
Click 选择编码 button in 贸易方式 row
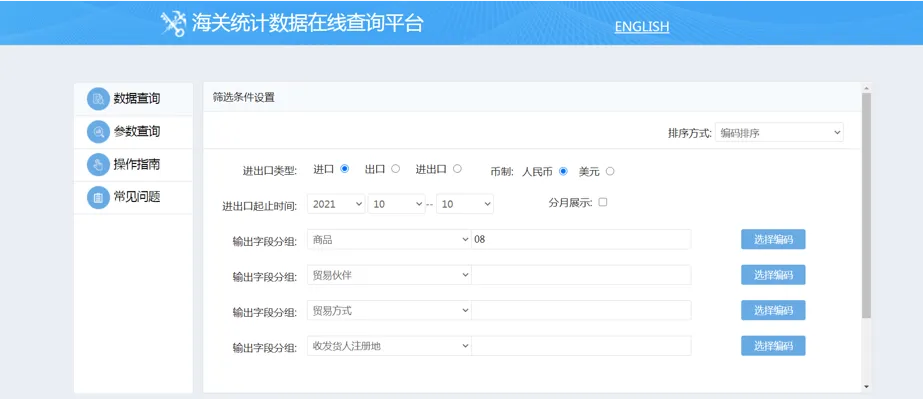[773, 310]
